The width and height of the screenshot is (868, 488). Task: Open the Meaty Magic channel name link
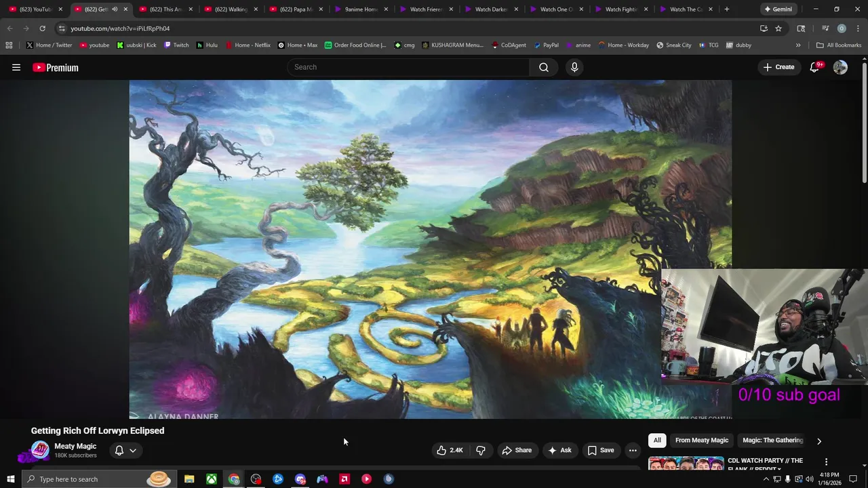[x=75, y=446]
